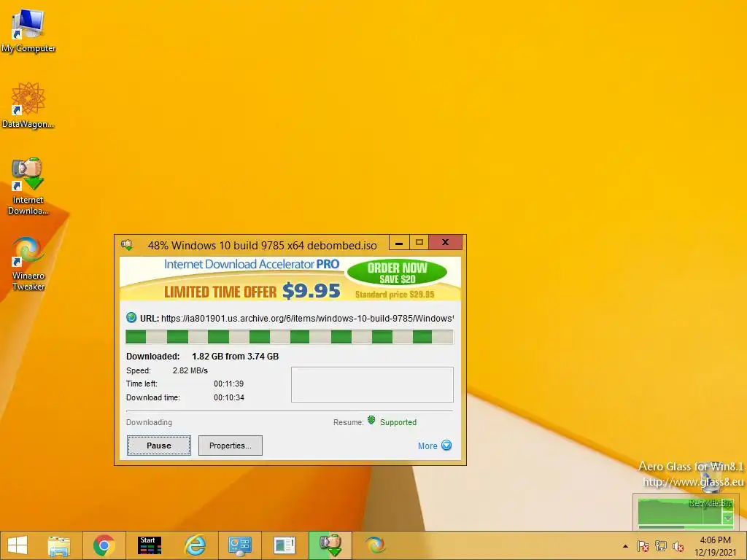
Task: Click the 1.82 GB from 3.74 GB value
Action: click(x=236, y=356)
